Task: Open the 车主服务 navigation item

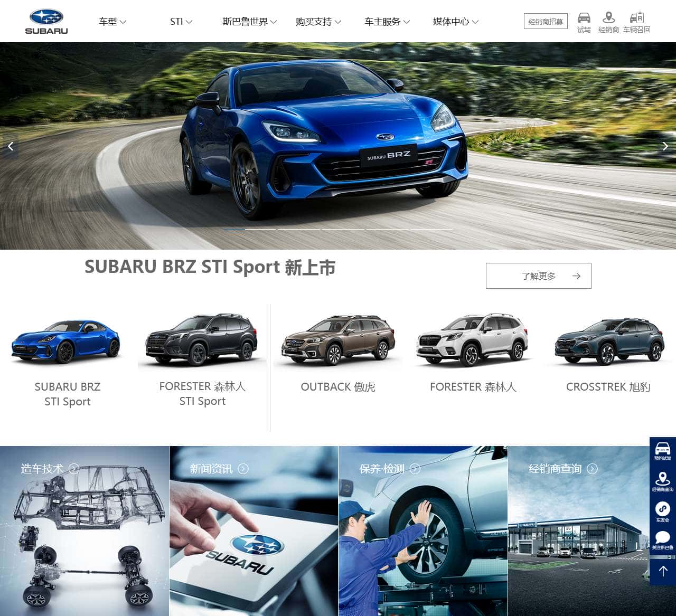Action: [x=382, y=22]
